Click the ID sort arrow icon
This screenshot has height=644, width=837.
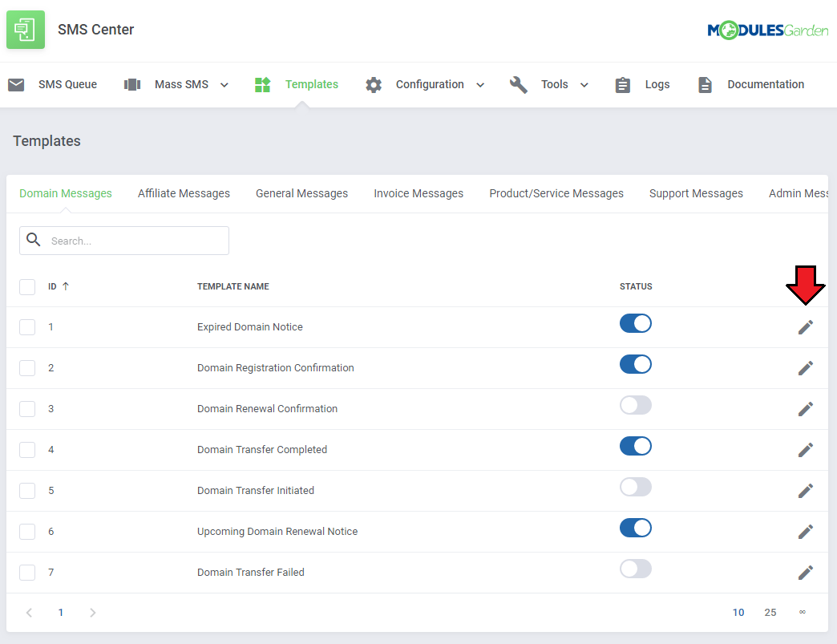pos(66,286)
